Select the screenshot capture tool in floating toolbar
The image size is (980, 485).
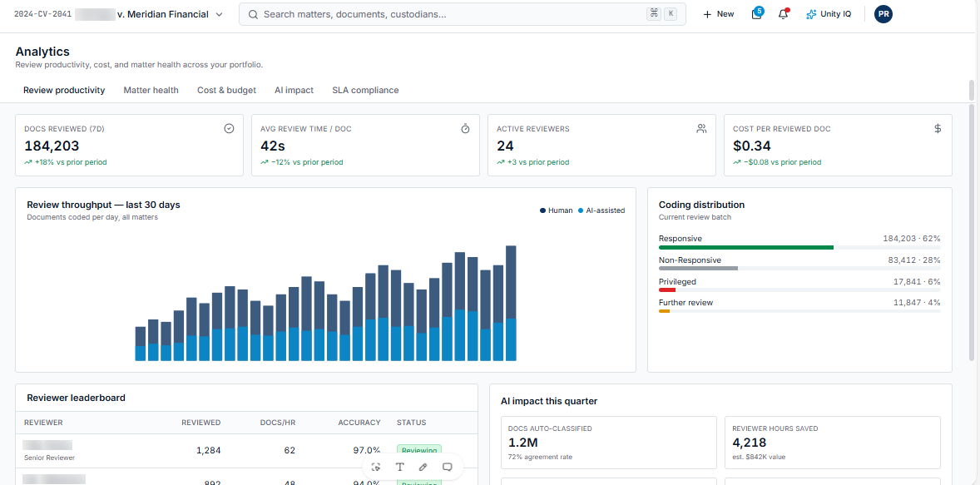coord(376,467)
